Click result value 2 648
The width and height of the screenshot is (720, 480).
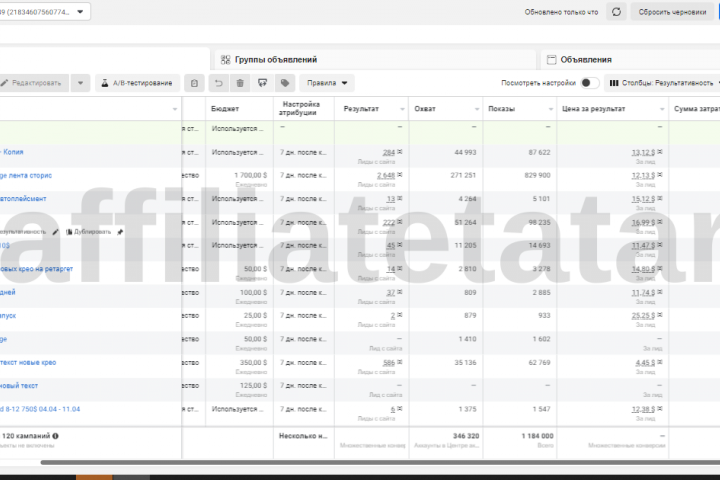[x=386, y=175]
